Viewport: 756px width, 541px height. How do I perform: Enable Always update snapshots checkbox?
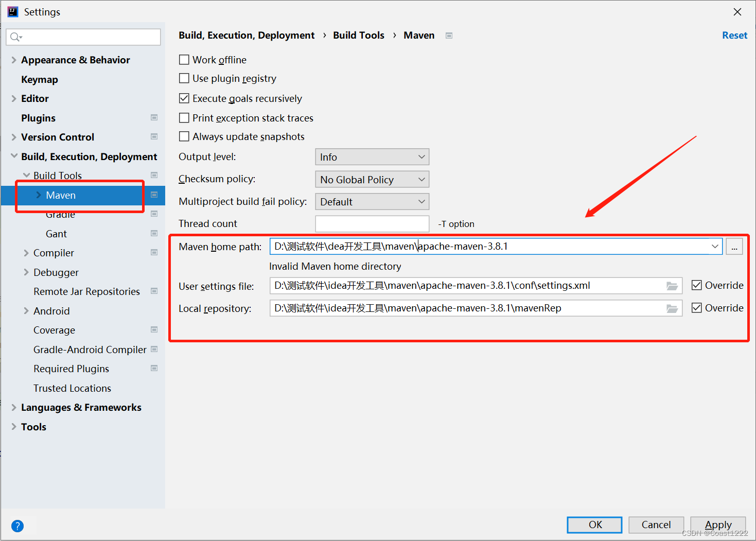tap(184, 136)
